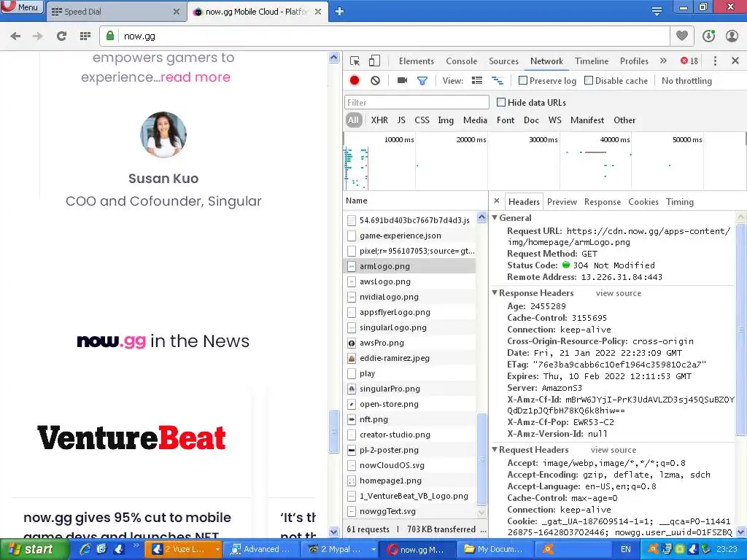
Task: Switch to the Response tab
Action: 602,202
